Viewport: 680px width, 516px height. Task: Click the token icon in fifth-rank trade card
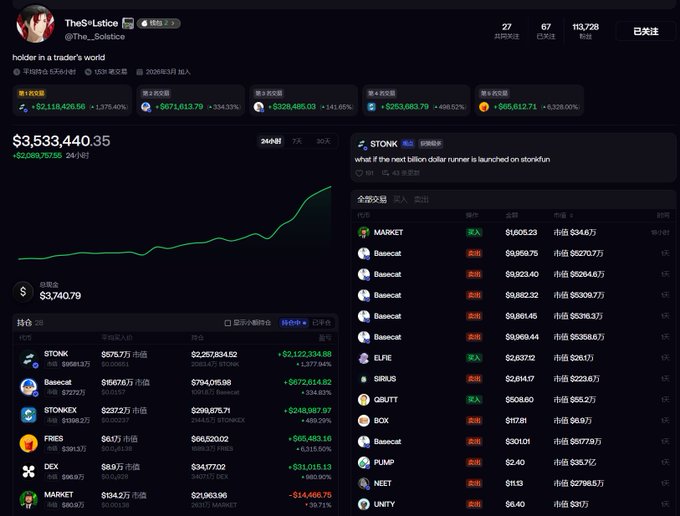[484, 107]
